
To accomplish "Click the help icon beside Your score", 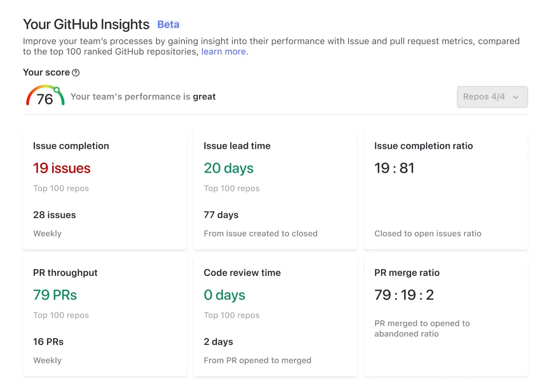I will [x=76, y=73].
